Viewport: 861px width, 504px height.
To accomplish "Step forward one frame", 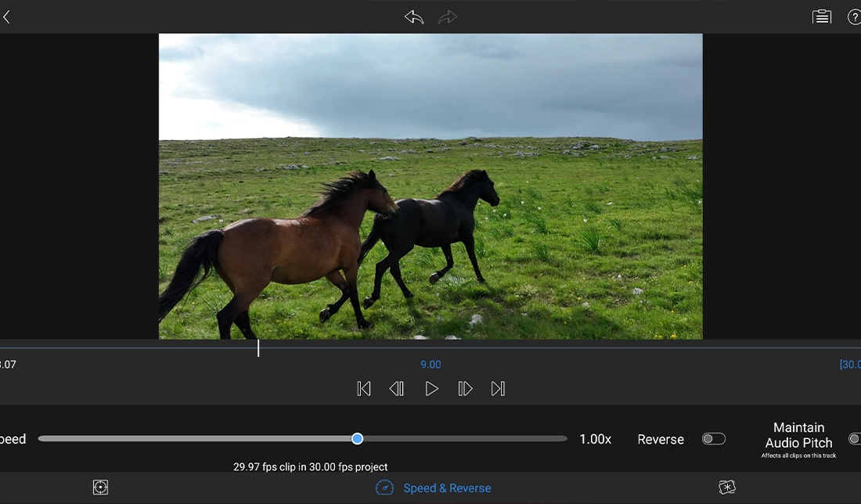I will (x=465, y=389).
